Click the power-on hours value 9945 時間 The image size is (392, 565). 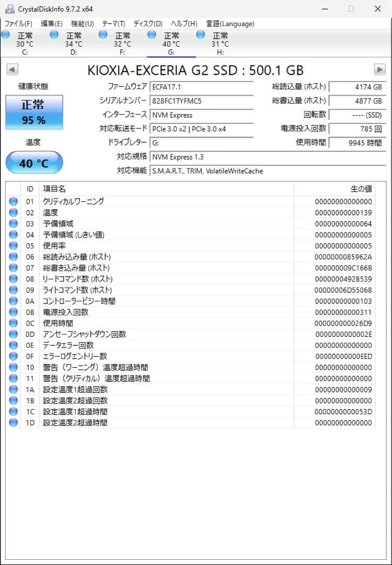tap(358, 143)
